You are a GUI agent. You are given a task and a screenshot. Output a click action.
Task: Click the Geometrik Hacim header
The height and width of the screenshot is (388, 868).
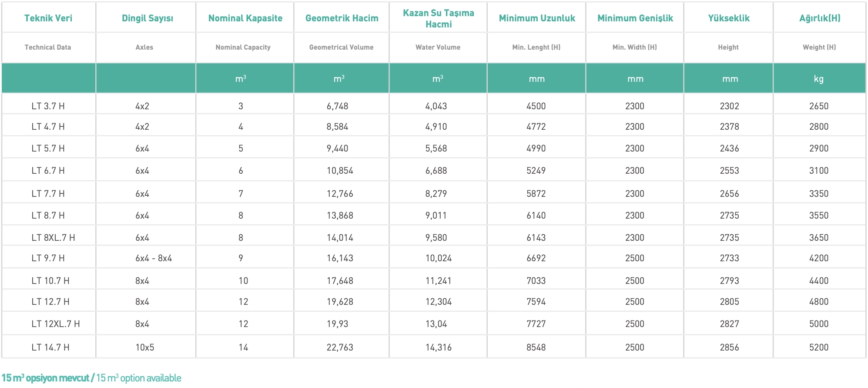pyautogui.click(x=342, y=18)
